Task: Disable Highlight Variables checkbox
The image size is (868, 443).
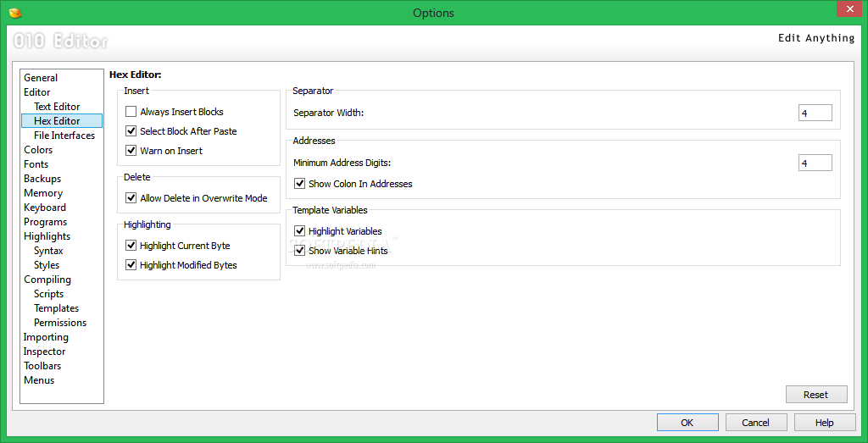Action: click(x=299, y=231)
